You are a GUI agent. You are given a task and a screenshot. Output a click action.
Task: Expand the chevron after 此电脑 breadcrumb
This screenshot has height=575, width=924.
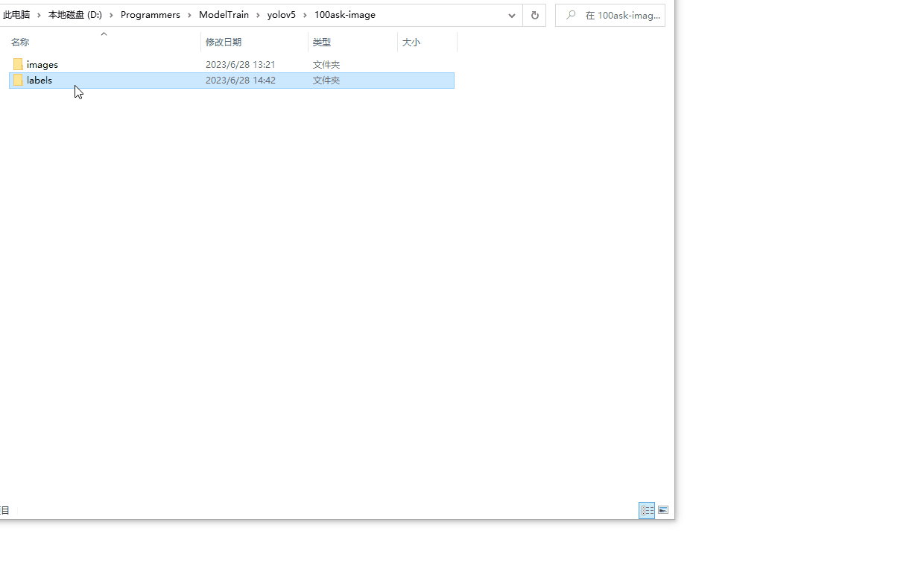coord(39,15)
